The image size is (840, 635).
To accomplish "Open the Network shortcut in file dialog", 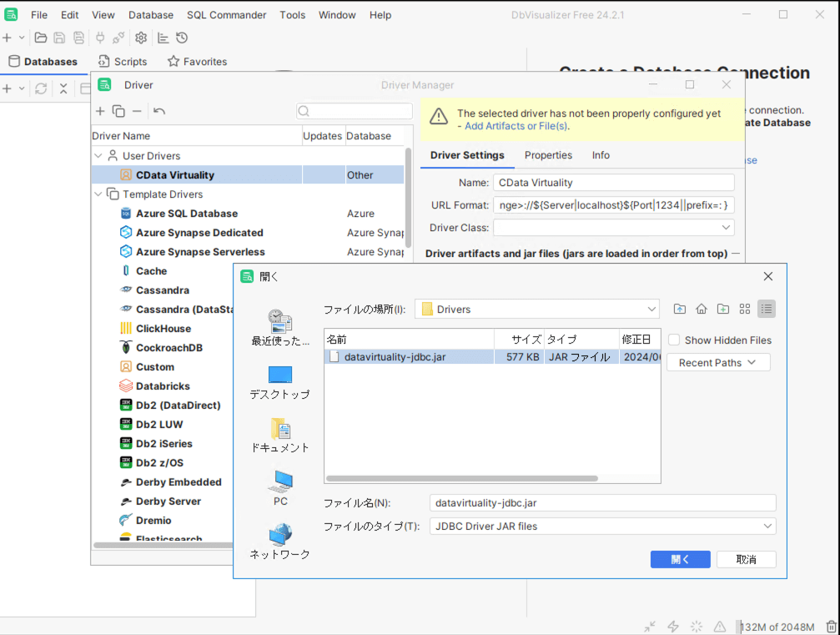I will point(280,542).
